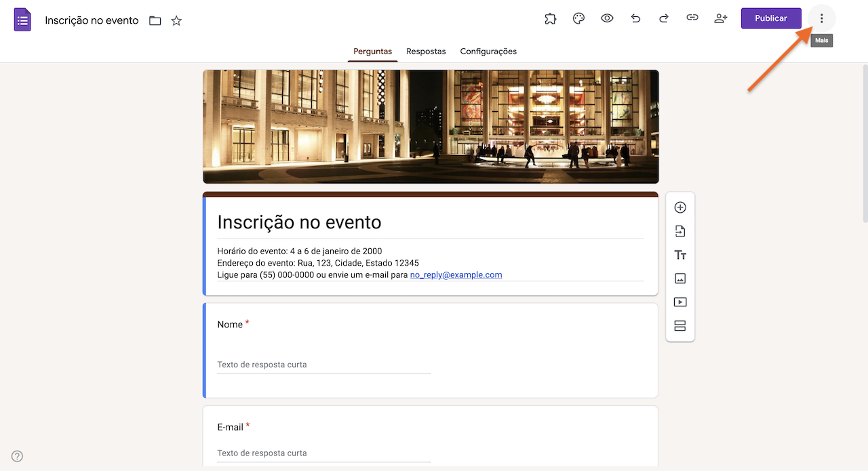This screenshot has width=868, height=471.
Task: Open the no_reply@example.com email link
Action: coord(456,274)
